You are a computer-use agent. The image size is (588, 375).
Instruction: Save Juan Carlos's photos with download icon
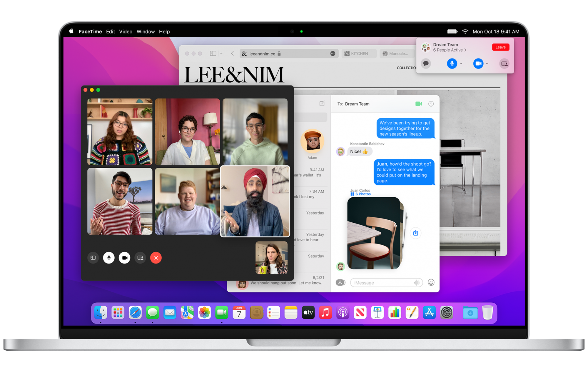[415, 233]
